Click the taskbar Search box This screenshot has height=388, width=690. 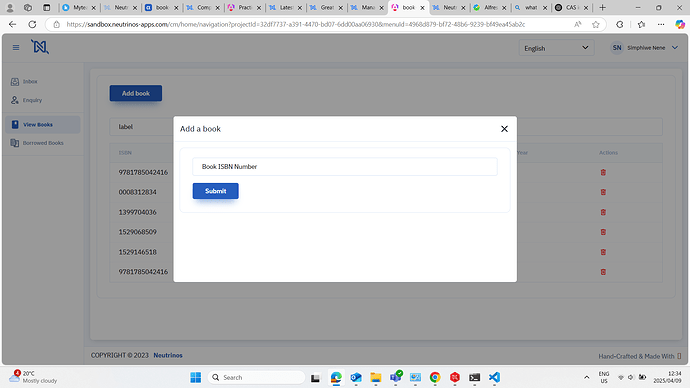257,377
